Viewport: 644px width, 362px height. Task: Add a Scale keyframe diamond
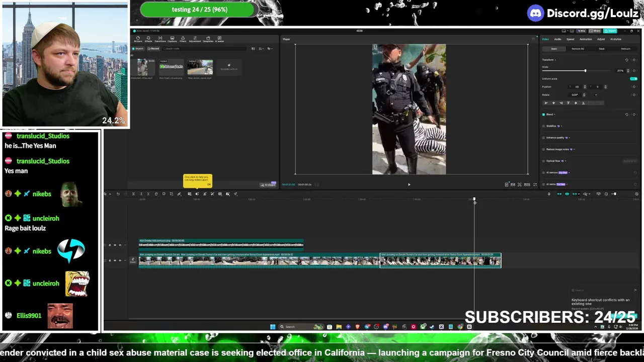tap(634, 70)
